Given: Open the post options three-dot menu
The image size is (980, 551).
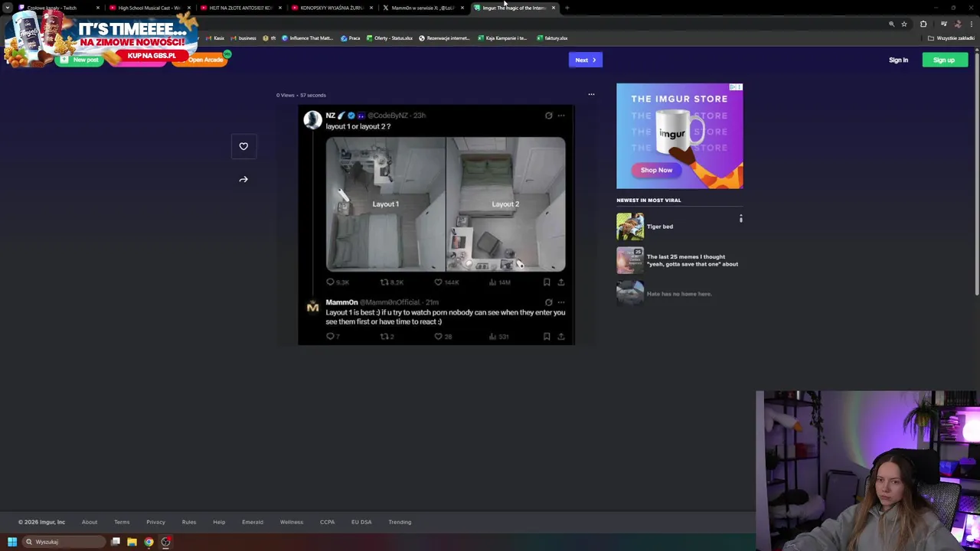Looking at the screenshot, I should pos(591,95).
